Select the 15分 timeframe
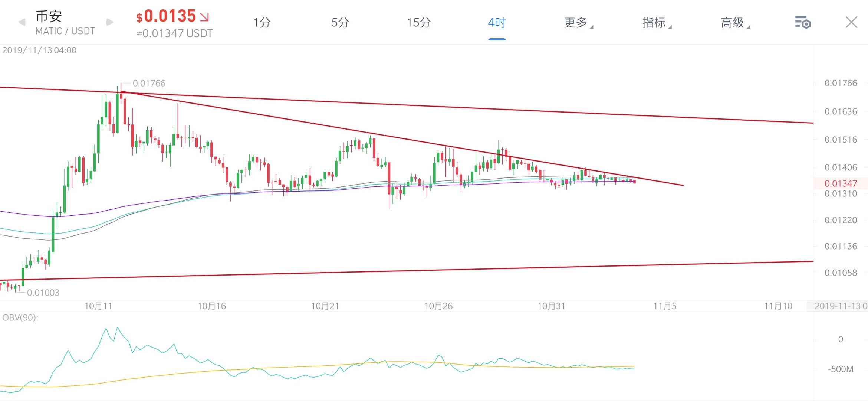 tap(419, 23)
